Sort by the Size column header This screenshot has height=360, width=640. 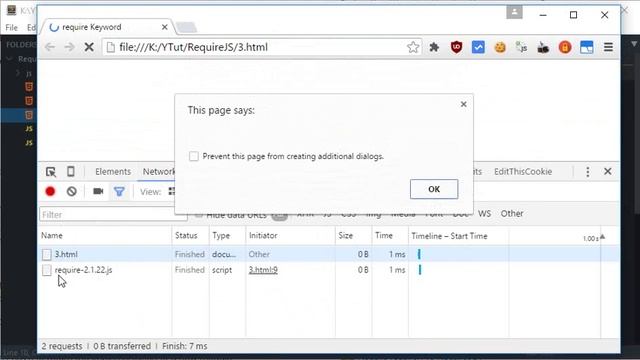click(x=353, y=236)
